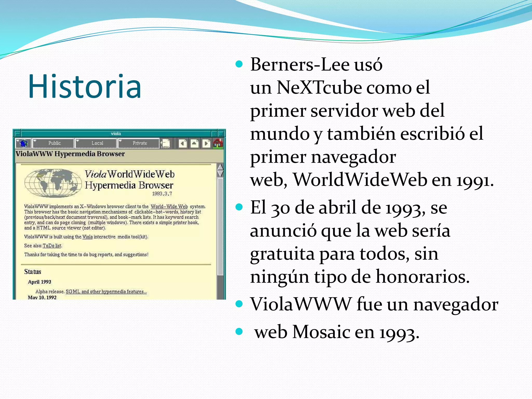
Task: Open the Private dropdown menu
Action: [x=139, y=143]
